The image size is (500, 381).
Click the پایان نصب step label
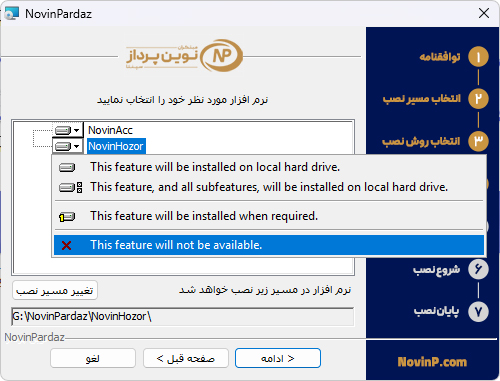[436, 311]
